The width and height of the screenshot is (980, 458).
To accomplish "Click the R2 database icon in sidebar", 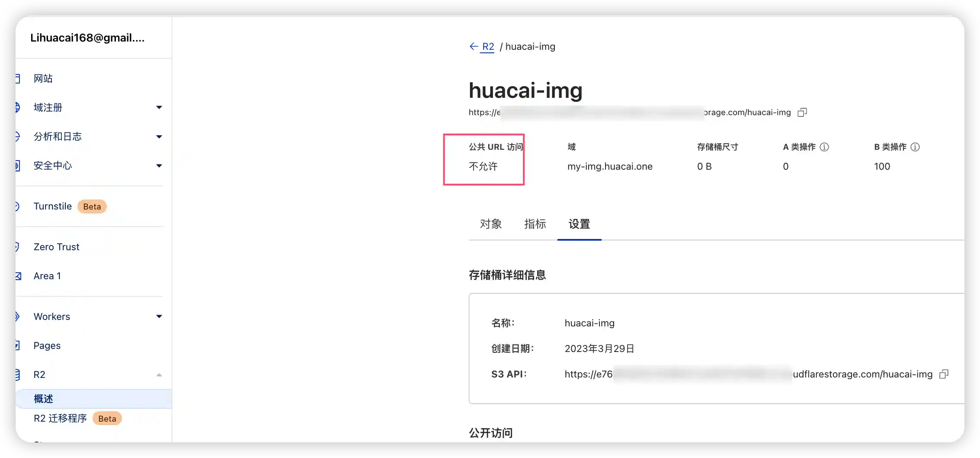I will 17,374.
